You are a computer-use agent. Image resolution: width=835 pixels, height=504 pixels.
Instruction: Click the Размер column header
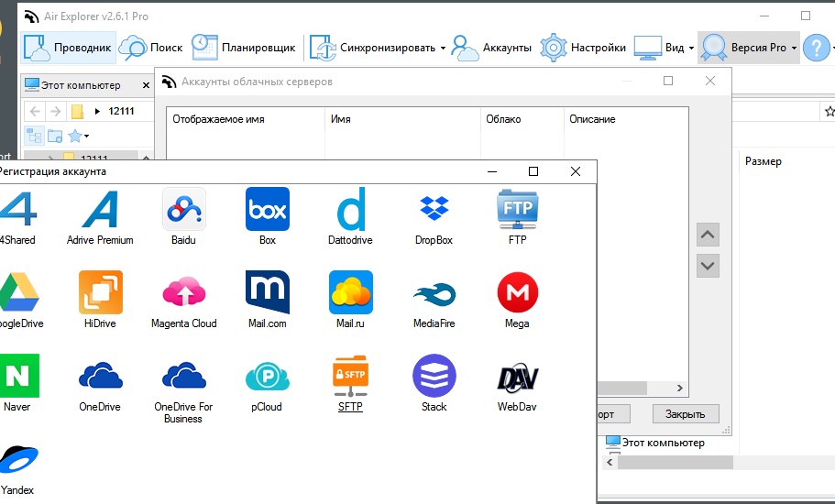pos(764,161)
